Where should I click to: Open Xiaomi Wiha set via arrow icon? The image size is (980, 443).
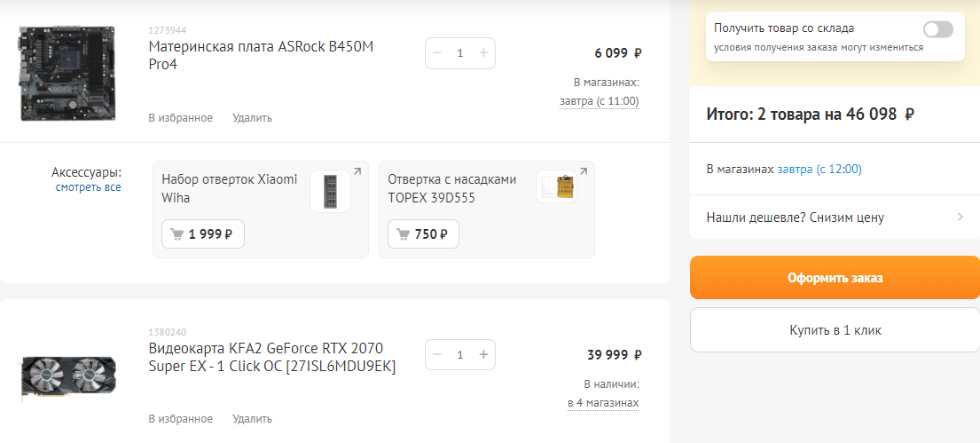357,171
